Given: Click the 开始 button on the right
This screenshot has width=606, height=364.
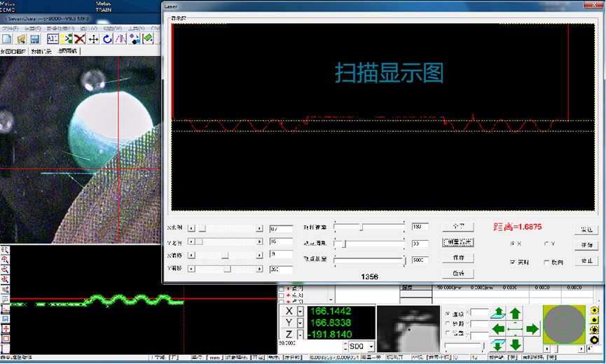Looking at the screenshot, I should click(x=586, y=245).
